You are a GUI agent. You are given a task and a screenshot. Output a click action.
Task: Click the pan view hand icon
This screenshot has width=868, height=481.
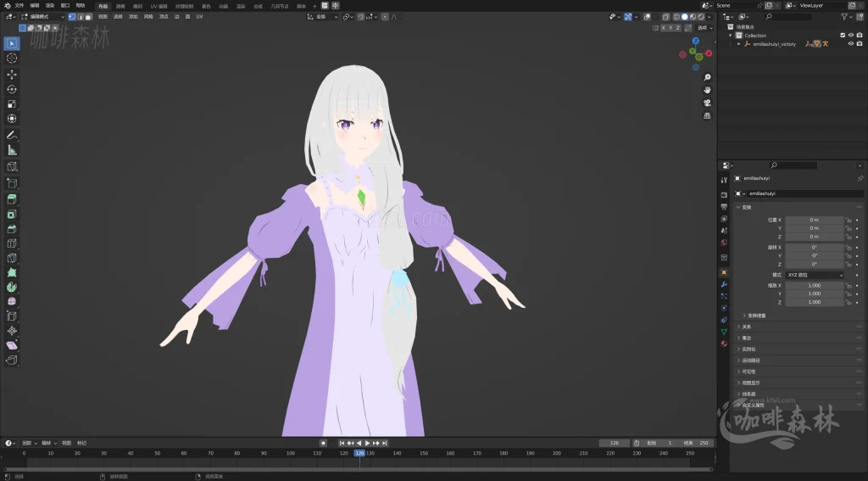pyautogui.click(x=707, y=90)
